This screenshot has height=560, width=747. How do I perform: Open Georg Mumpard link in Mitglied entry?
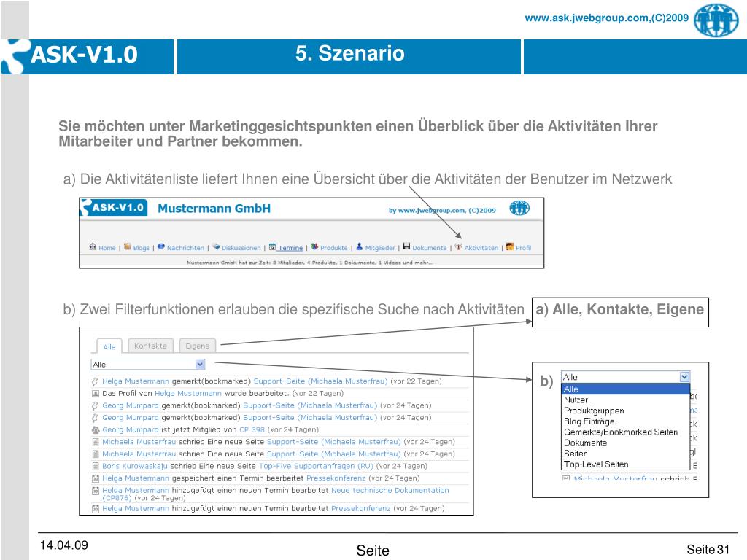click(131, 430)
